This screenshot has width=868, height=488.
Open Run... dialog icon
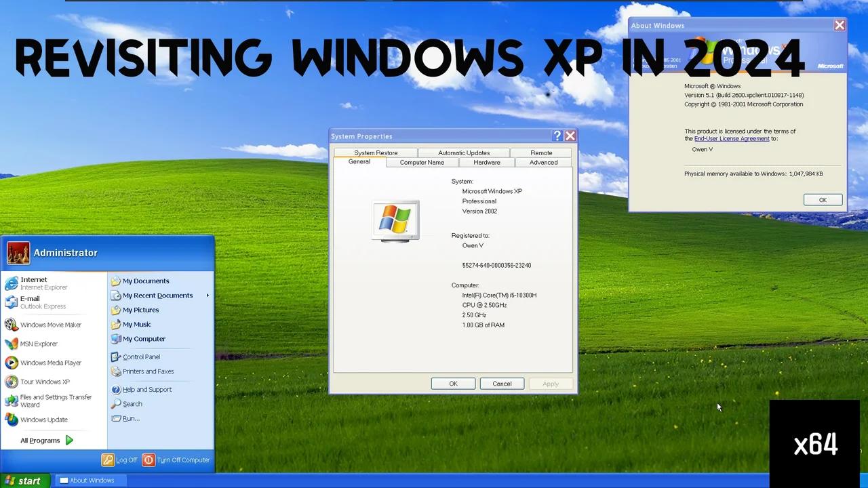pos(116,419)
